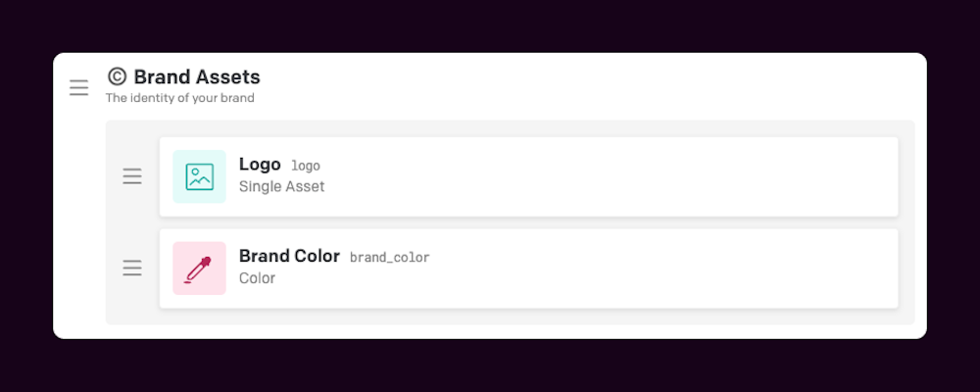Click the subtitle "The identity of your brand"

coord(180,98)
